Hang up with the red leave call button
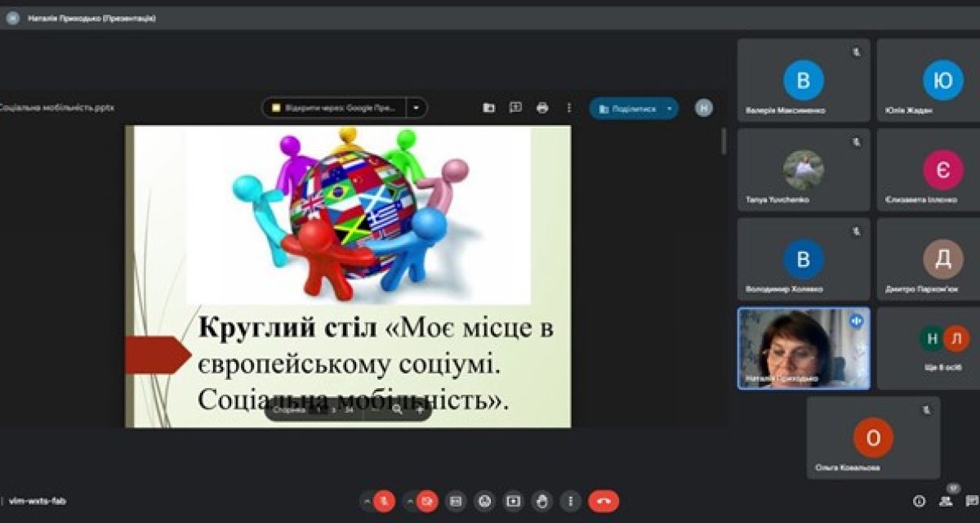 click(x=604, y=501)
